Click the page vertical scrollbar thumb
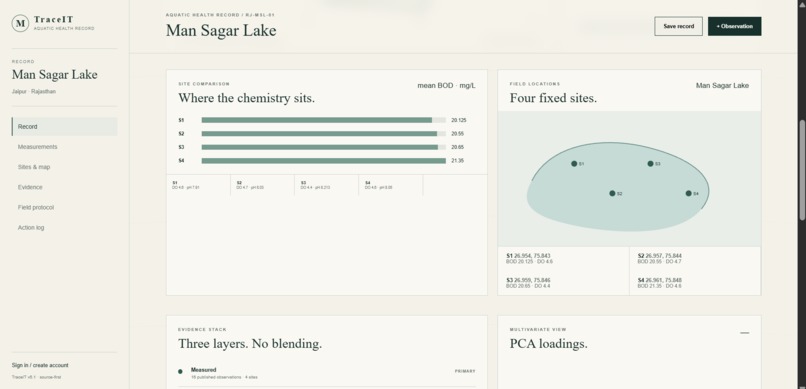Viewport: 806px width, 389px height. pyautogui.click(x=802, y=170)
